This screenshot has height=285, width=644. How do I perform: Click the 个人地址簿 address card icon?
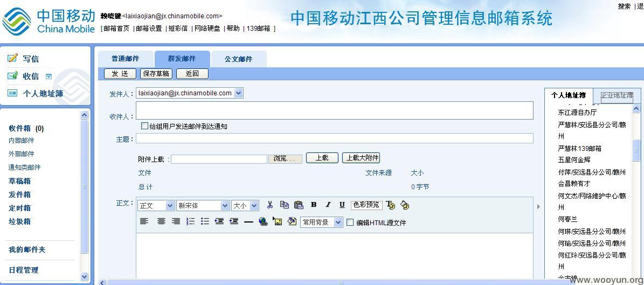[13, 93]
